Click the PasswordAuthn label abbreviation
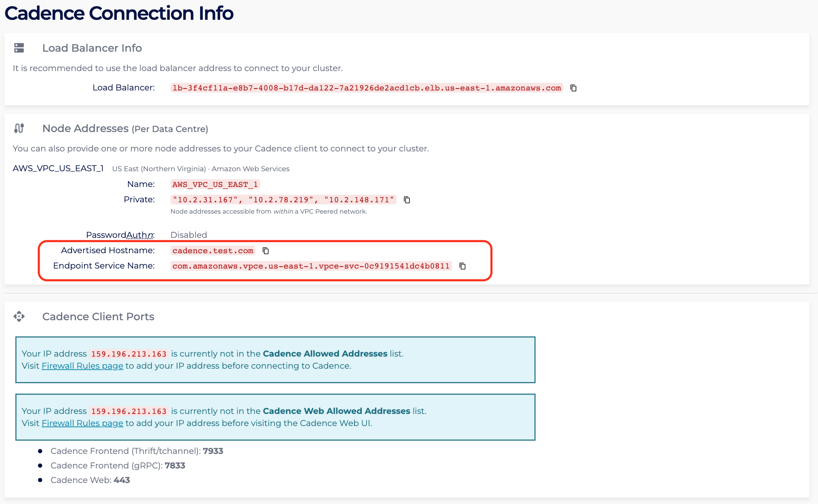Screen dimensions: 818x504 140,235
